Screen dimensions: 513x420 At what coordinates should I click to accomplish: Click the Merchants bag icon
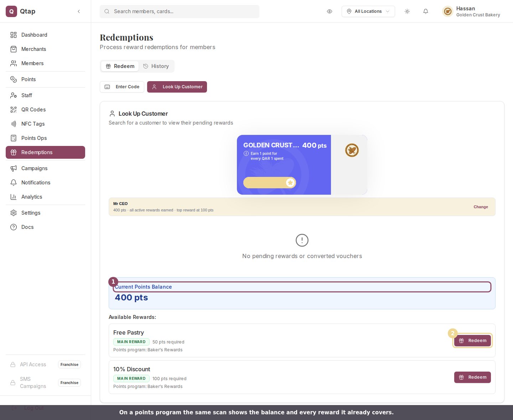click(x=14, y=49)
